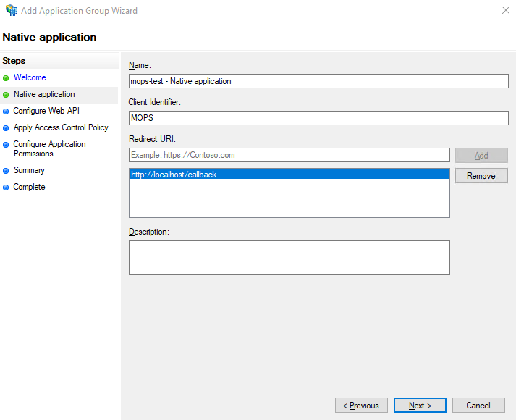Click inside the Description text area

[x=289, y=258]
